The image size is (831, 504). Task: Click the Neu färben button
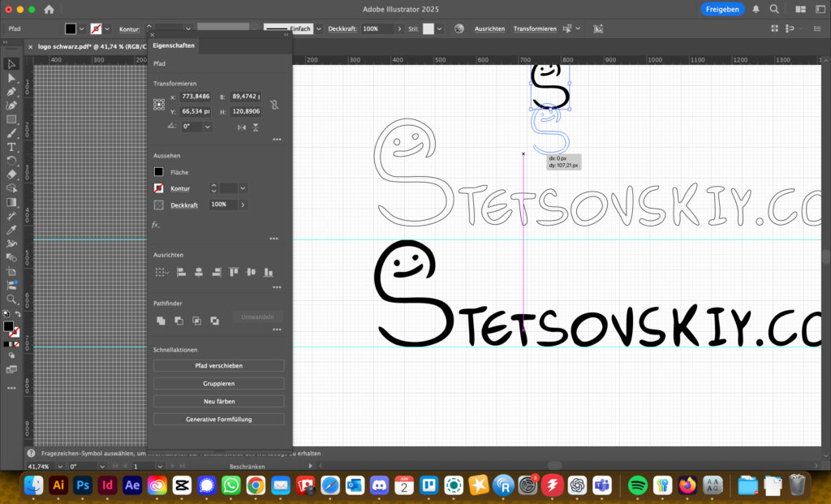(219, 401)
